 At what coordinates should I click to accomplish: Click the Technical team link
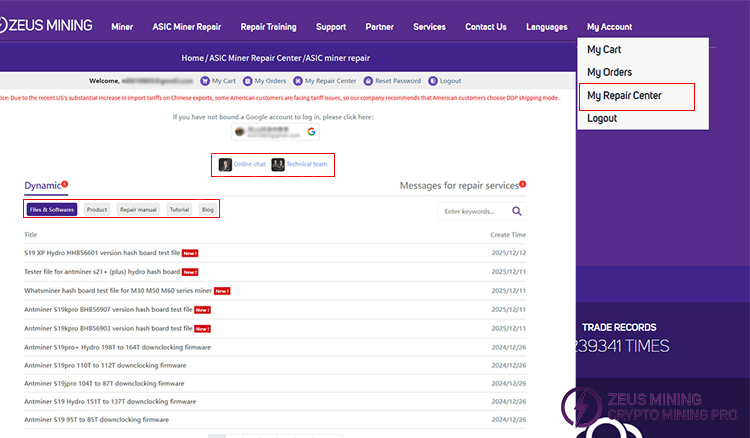point(307,164)
